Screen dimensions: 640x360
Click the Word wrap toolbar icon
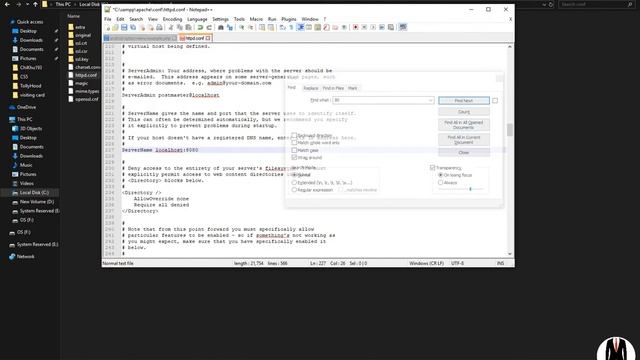[282, 27]
